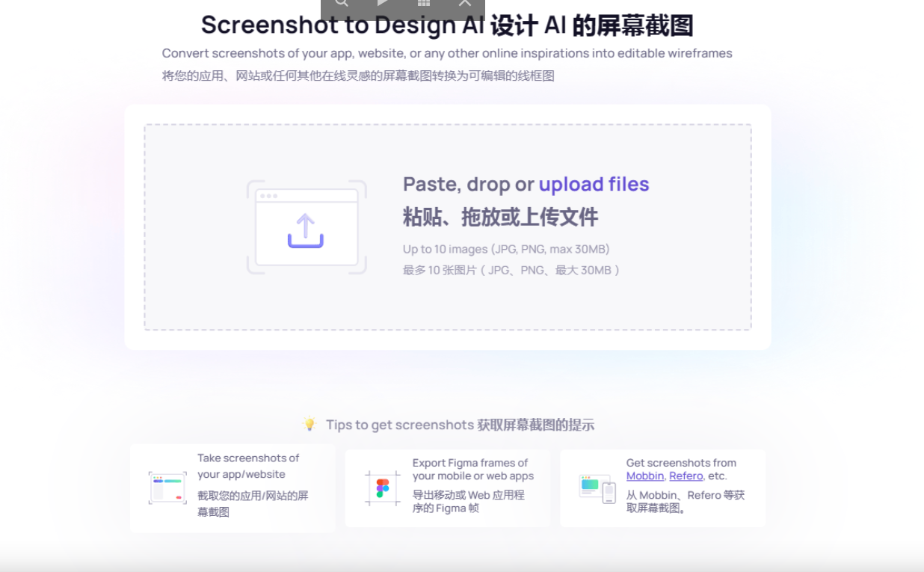The width and height of the screenshot is (924, 572).
Task: Click the Figma logo icon
Action: pos(382,488)
